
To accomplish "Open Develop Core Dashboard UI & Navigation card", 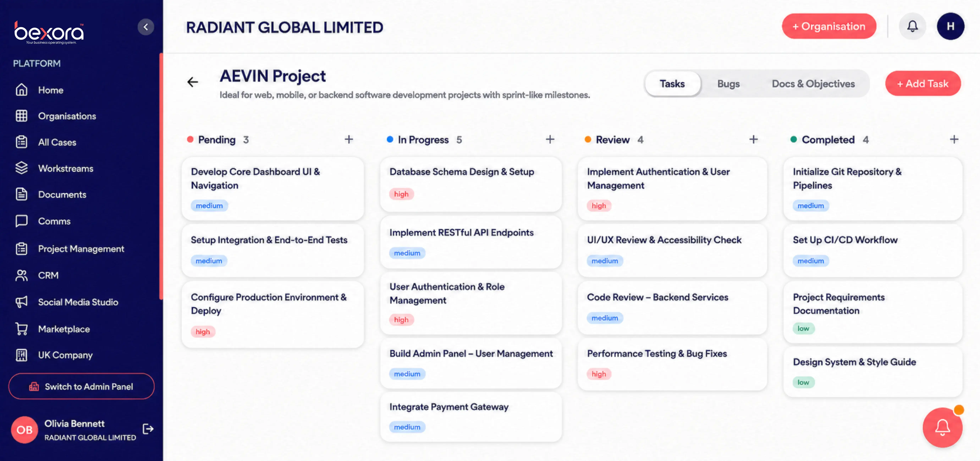I will pyautogui.click(x=273, y=189).
